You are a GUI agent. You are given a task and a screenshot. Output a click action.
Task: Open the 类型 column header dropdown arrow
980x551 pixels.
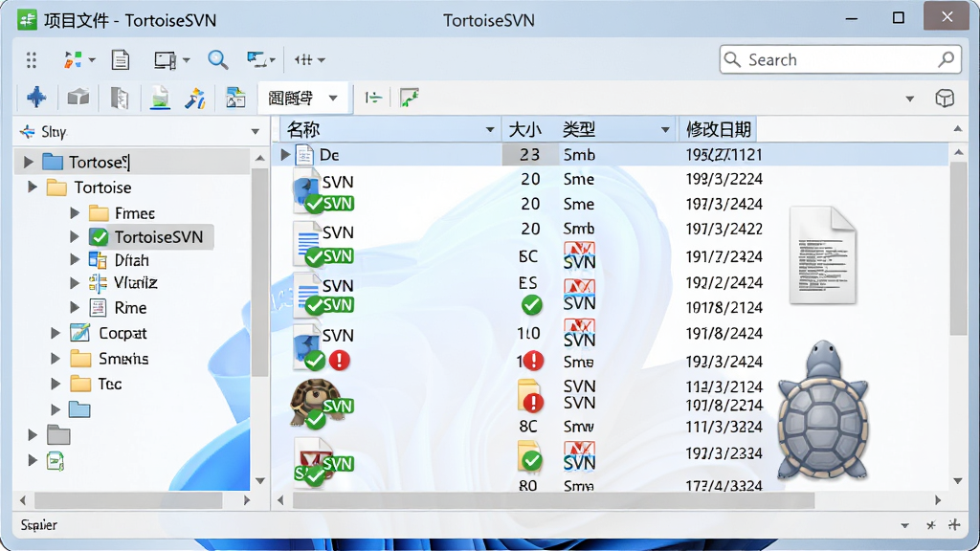pyautogui.click(x=665, y=130)
